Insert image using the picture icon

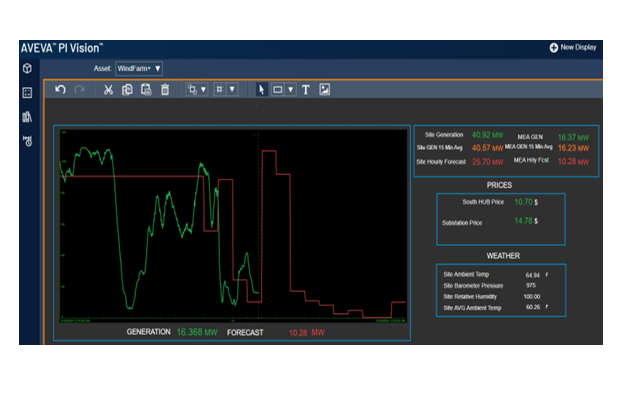[325, 89]
